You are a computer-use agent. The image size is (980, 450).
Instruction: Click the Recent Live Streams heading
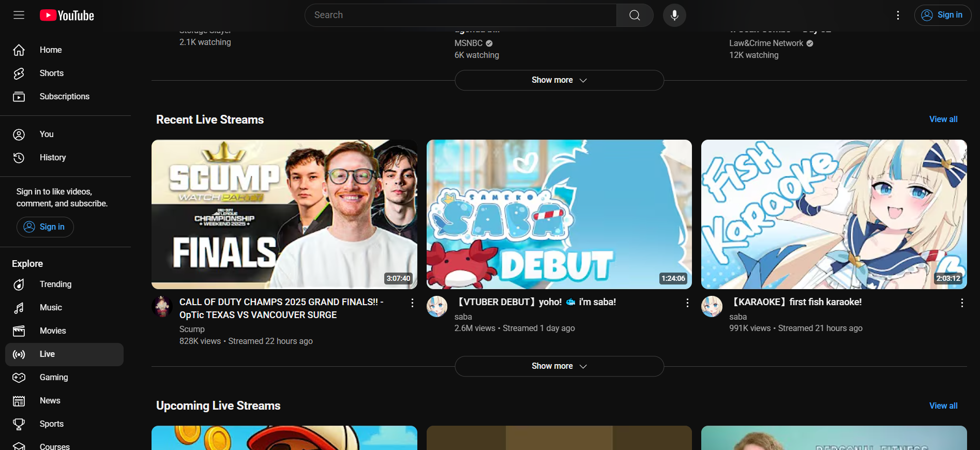(210, 120)
